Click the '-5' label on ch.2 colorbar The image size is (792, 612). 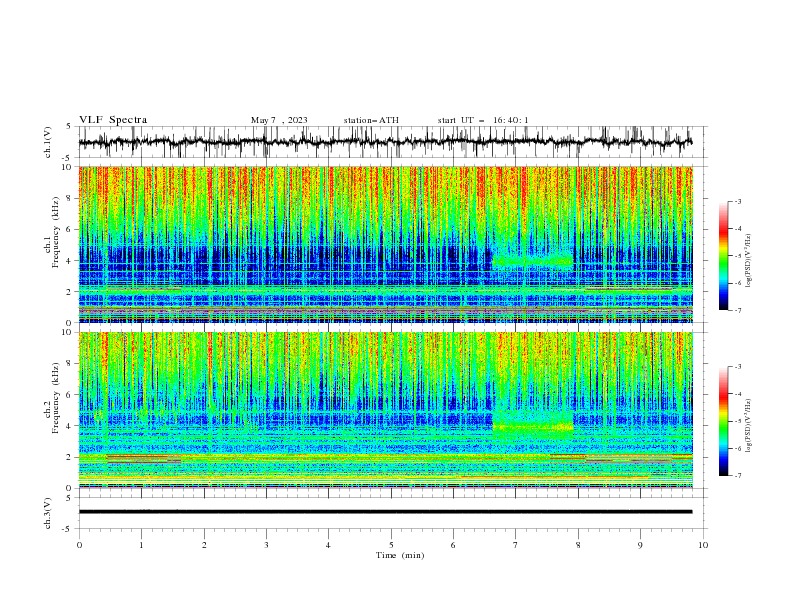[x=737, y=421]
